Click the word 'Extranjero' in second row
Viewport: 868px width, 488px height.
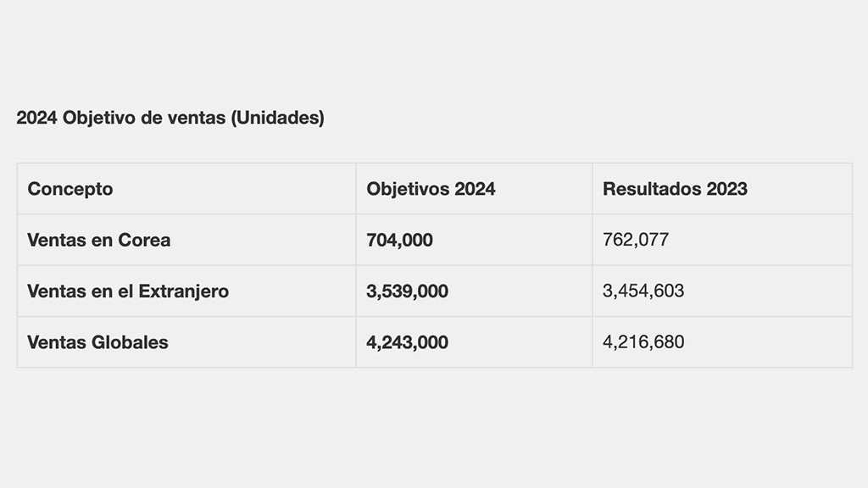click(x=183, y=291)
